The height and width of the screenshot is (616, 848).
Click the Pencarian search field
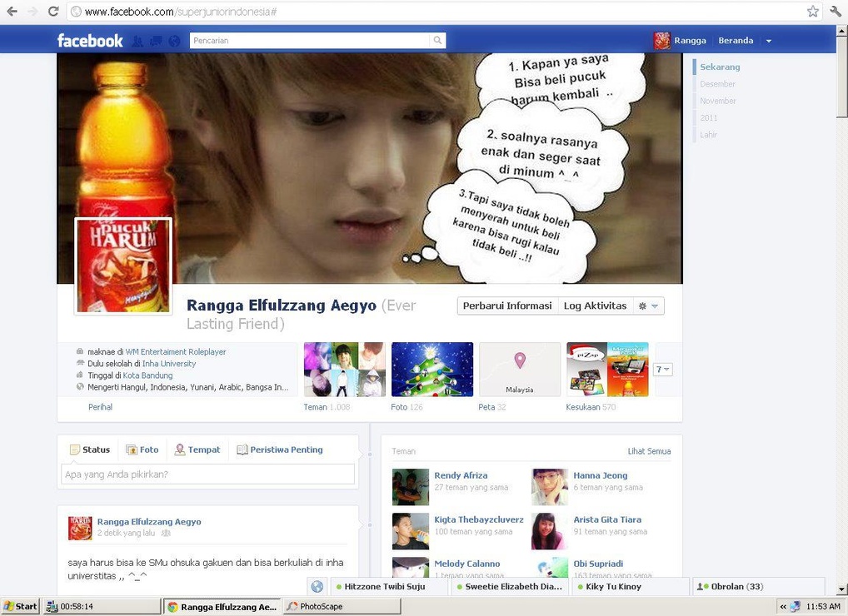pyautogui.click(x=310, y=41)
